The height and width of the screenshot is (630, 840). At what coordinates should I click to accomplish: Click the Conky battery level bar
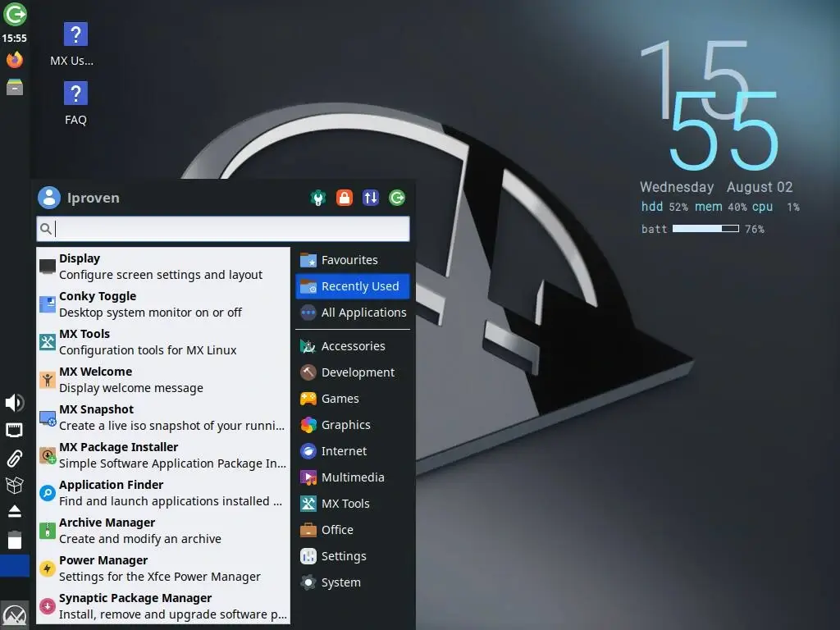(x=705, y=229)
